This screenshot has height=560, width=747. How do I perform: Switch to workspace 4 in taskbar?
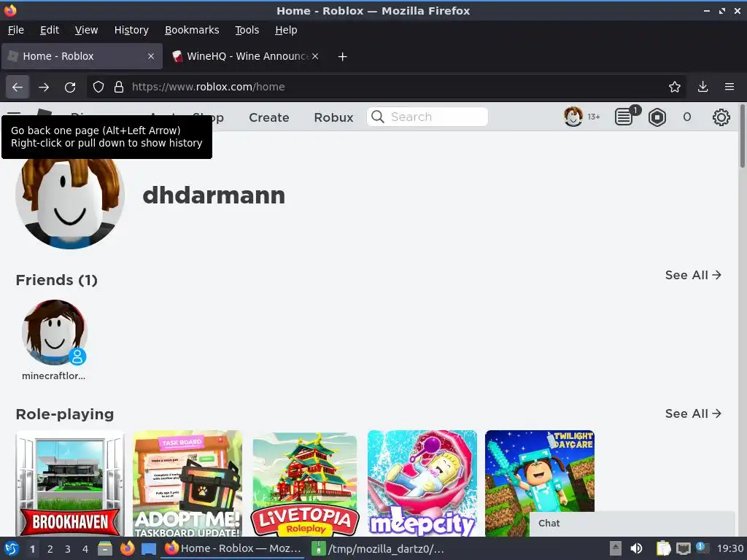coord(85,549)
